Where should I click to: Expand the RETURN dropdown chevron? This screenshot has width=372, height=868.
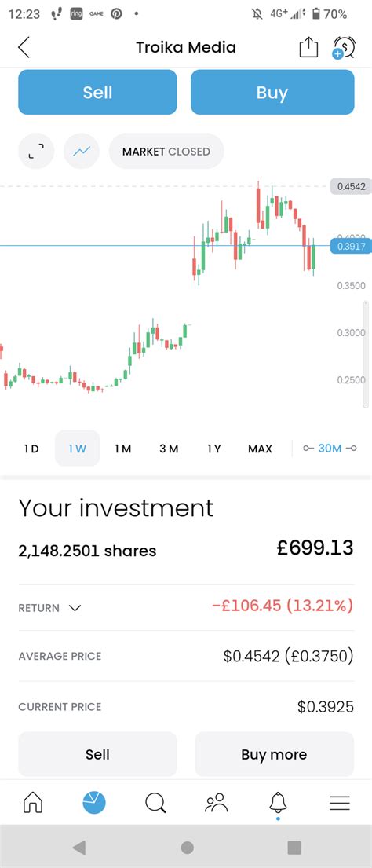tap(75, 608)
